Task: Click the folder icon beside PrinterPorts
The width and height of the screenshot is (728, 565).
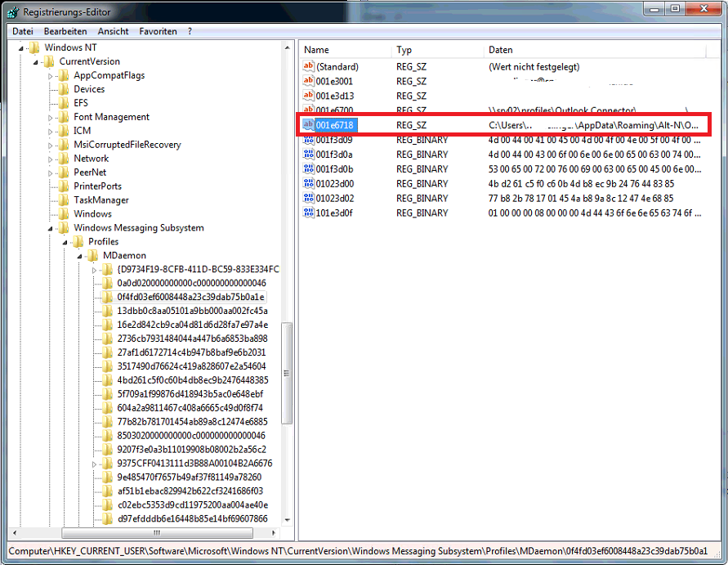Action: click(x=63, y=186)
